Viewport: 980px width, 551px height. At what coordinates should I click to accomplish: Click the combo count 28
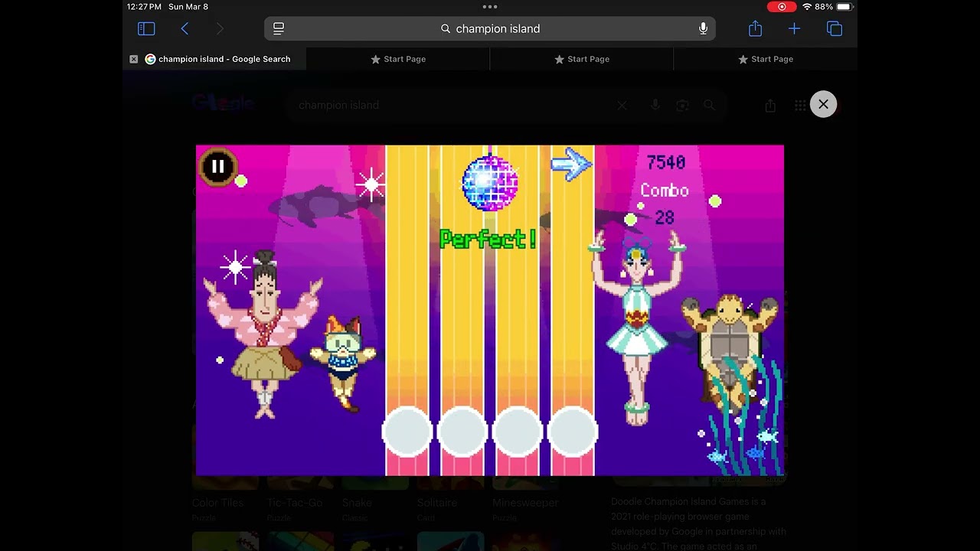pos(665,218)
